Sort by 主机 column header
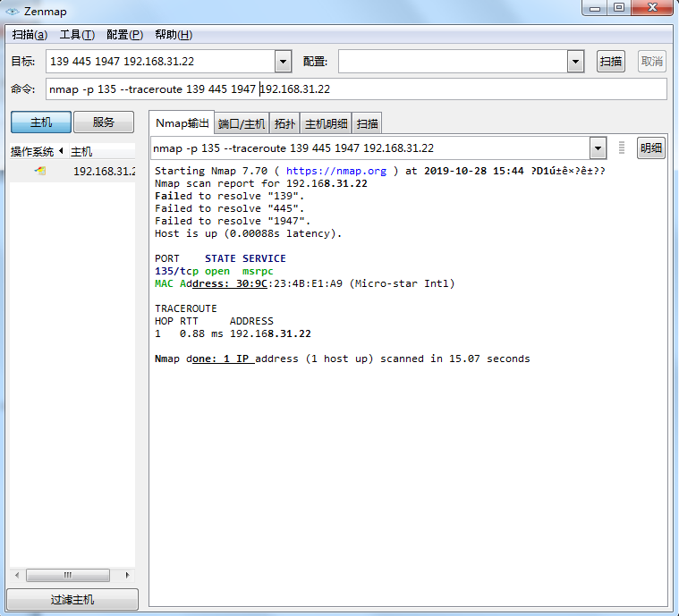Image resolution: width=679 pixels, height=616 pixels. point(102,151)
